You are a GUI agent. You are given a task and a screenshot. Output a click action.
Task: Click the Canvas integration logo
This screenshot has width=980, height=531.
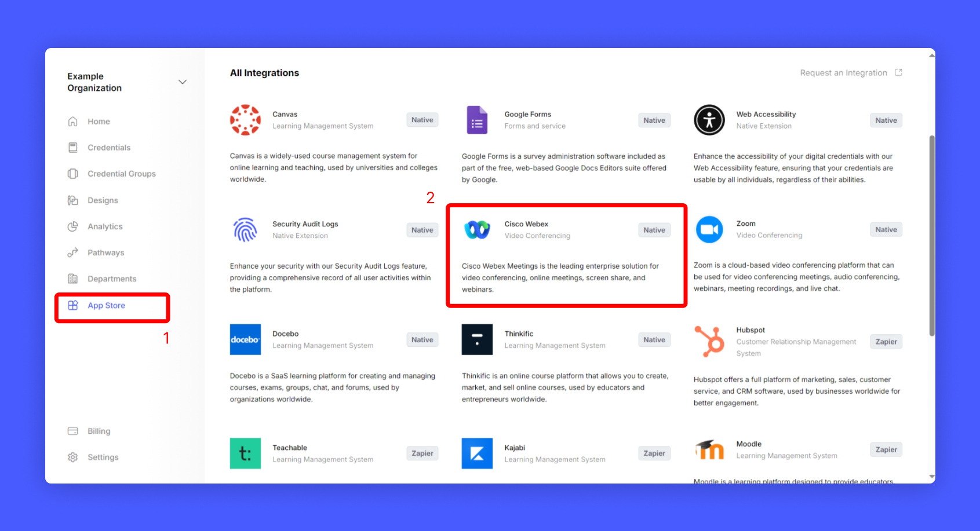pyautogui.click(x=245, y=120)
